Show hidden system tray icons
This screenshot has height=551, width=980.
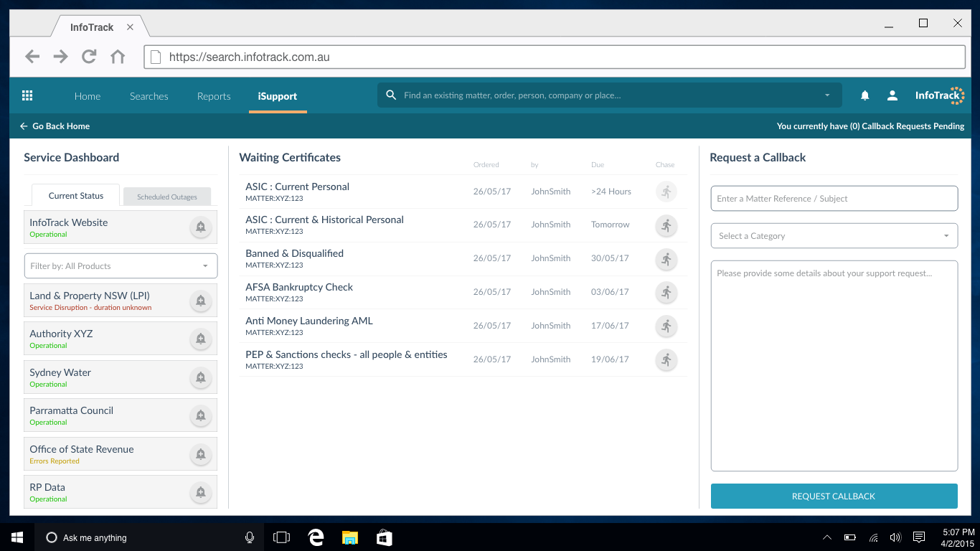click(827, 537)
